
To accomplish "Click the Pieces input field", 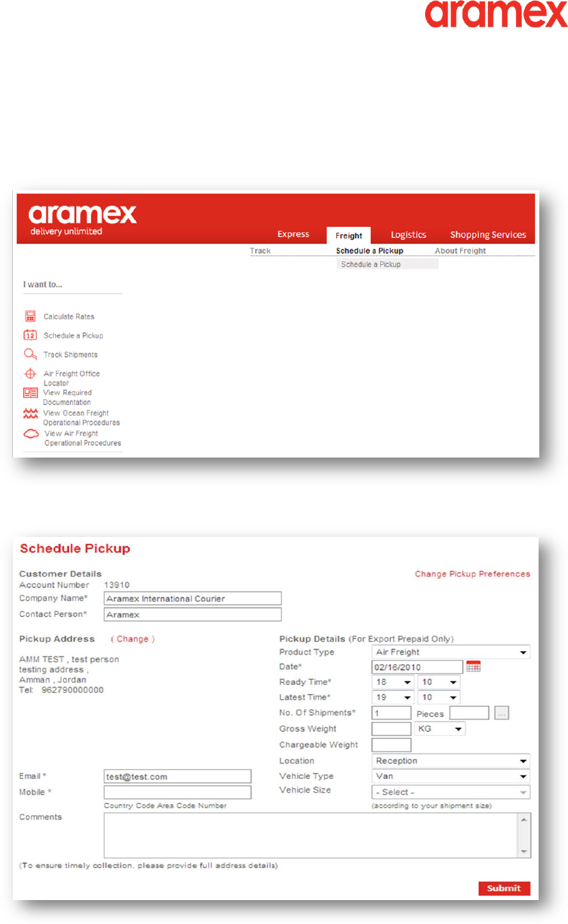I will tap(470, 713).
